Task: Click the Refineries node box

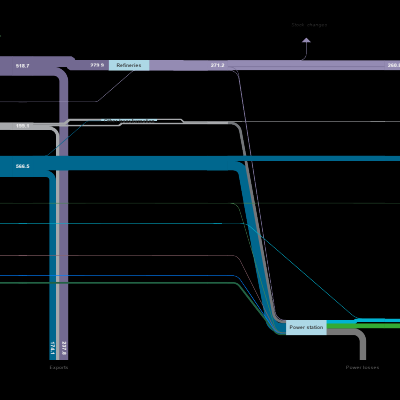Action: tap(129, 65)
